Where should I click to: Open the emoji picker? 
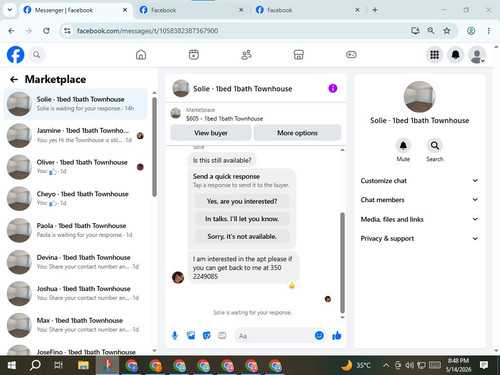point(319,336)
